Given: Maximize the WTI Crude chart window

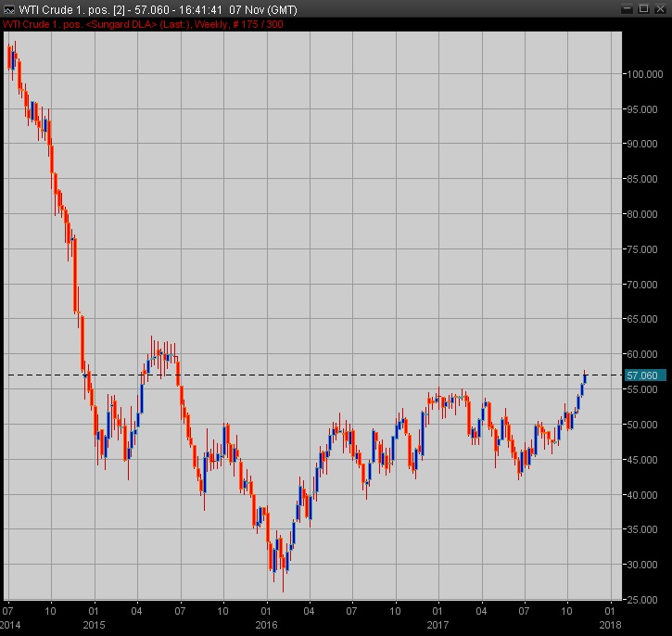Looking at the screenshot, I should click(642, 9).
